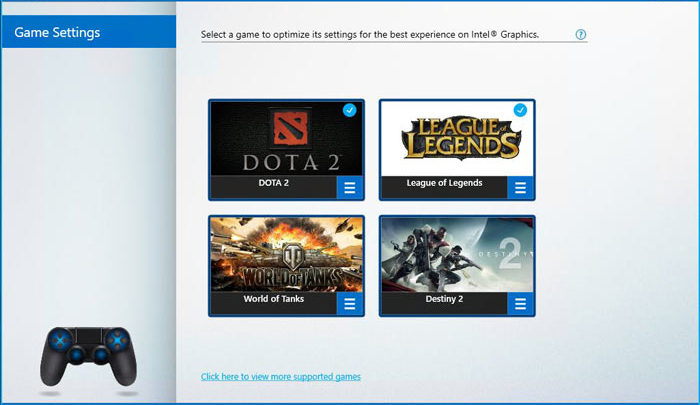Viewport: 700px width, 405px height.
Task: Click the World of Tanks title label
Action: (274, 299)
